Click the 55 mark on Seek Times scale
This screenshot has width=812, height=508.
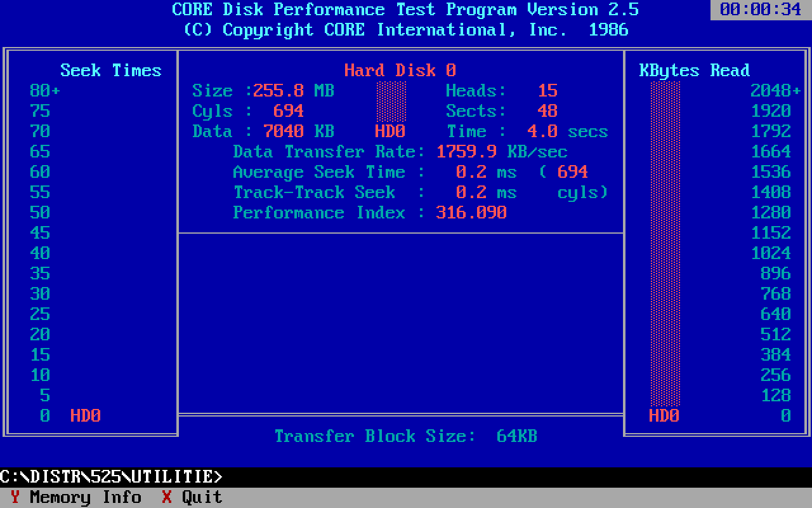40,192
